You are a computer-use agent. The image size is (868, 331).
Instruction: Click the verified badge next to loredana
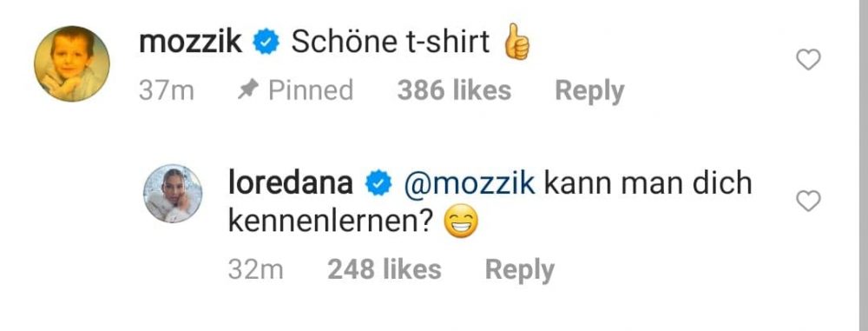378,185
